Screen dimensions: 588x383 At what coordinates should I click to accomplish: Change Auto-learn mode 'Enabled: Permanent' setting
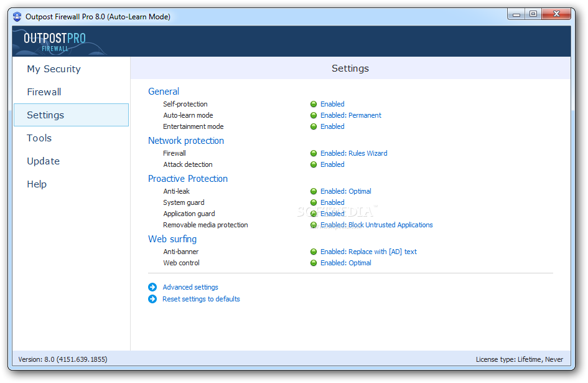click(x=351, y=115)
